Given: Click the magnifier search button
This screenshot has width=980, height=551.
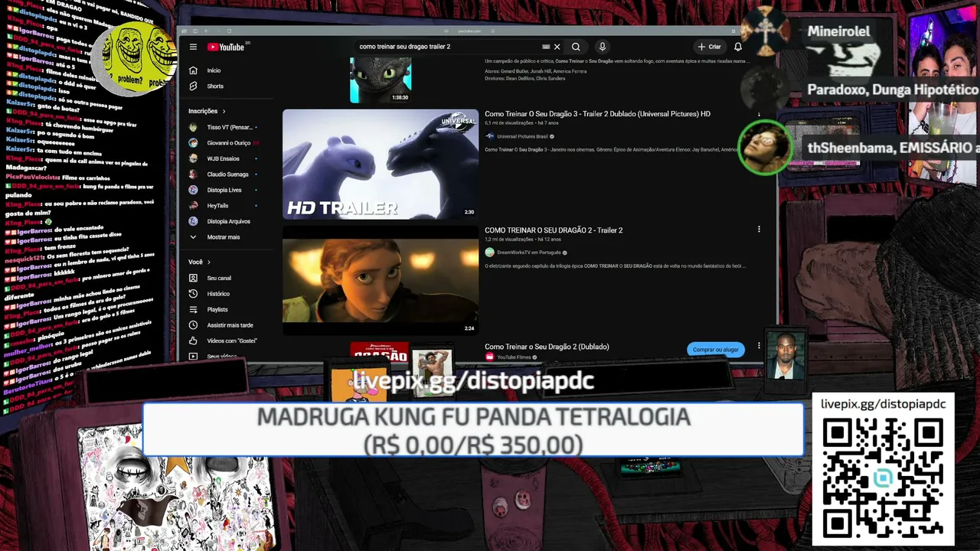Looking at the screenshot, I should click(x=576, y=47).
